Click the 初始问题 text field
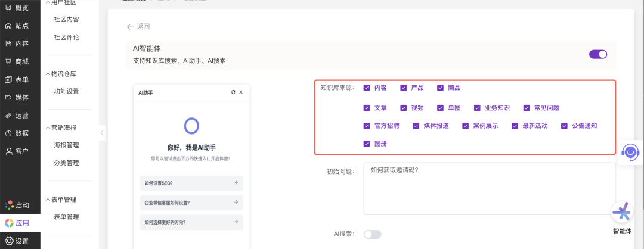This screenshot has height=249, width=644. (489, 188)
